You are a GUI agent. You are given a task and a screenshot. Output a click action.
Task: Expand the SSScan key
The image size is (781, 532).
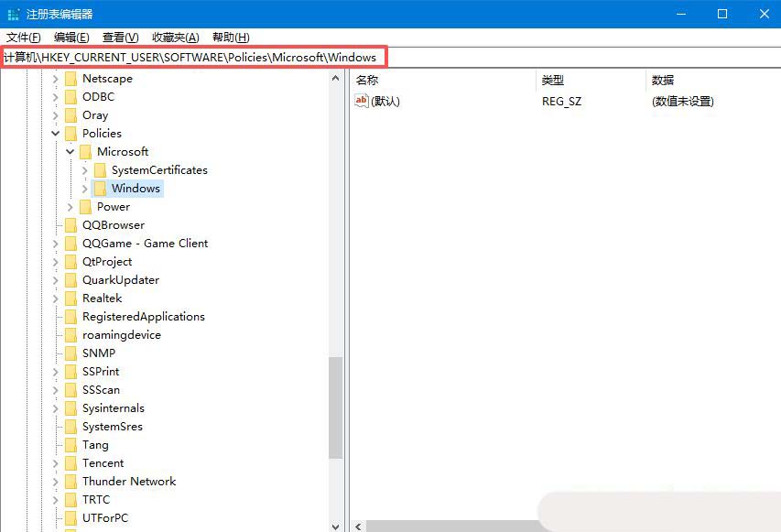tap(55, 390)
